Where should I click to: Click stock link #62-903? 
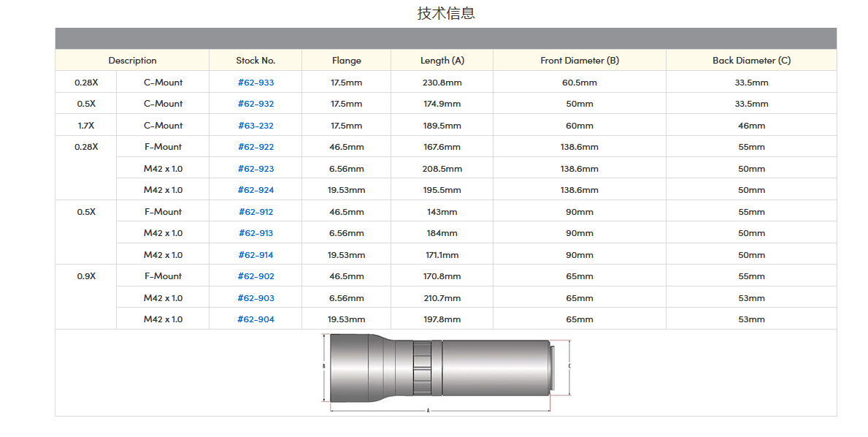(256, 298)
